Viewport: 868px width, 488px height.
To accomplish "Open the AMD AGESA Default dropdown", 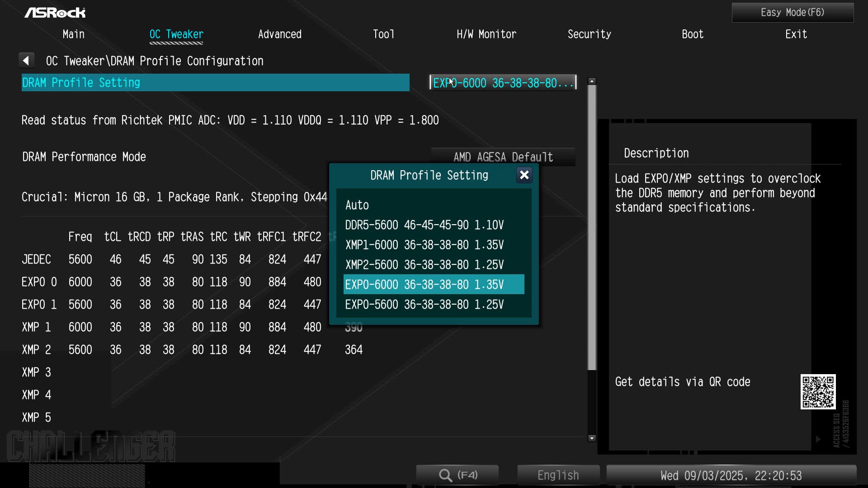I will pos(503,157).
